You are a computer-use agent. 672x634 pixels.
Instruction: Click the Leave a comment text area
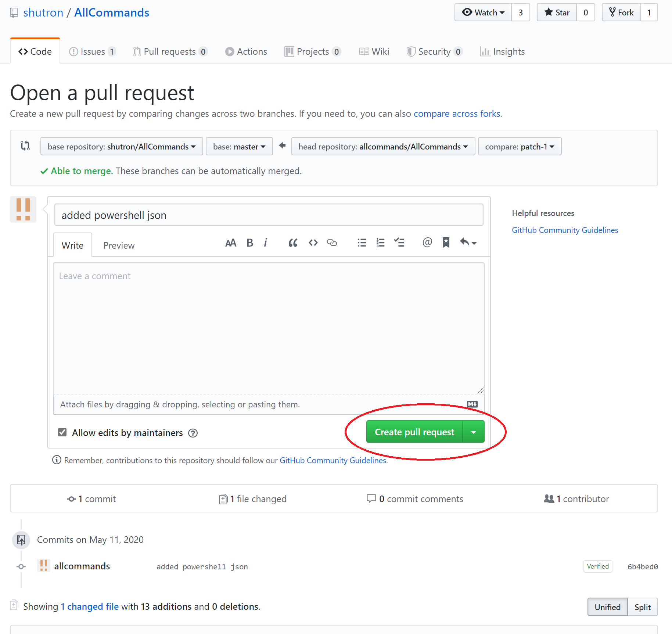coord(269,328)
